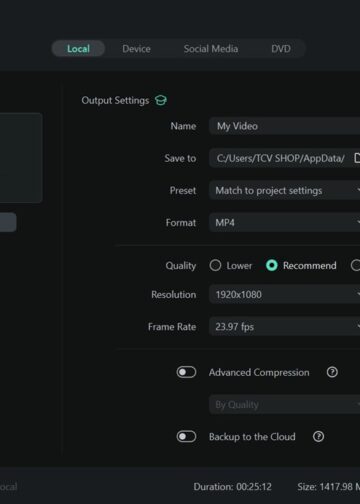Click the Frame Rate label

172,327
